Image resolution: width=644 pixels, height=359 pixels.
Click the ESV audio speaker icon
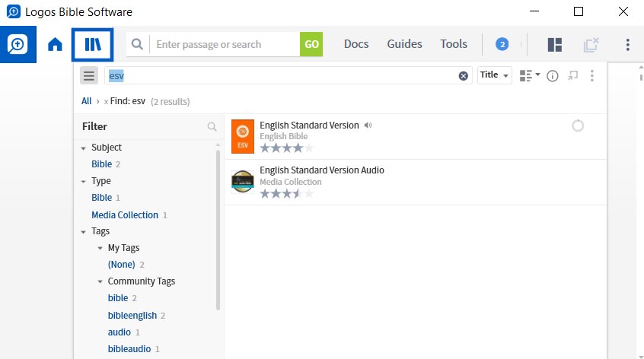368,125
